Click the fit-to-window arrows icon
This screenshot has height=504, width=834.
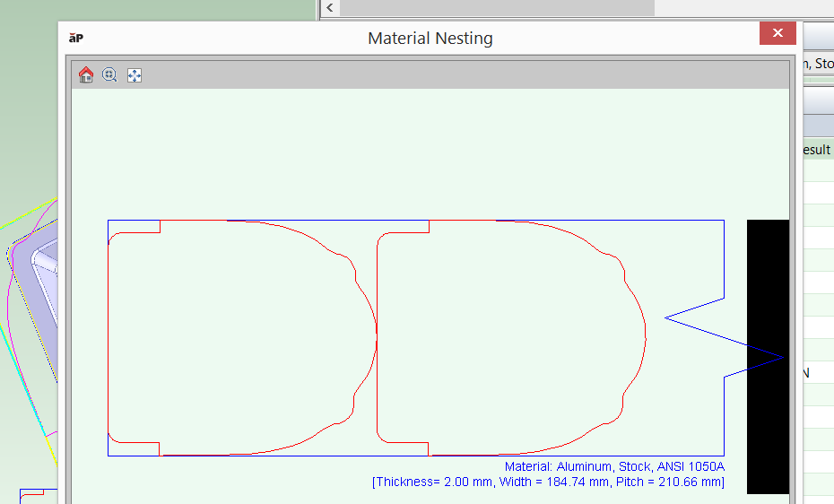pos(135,75)
